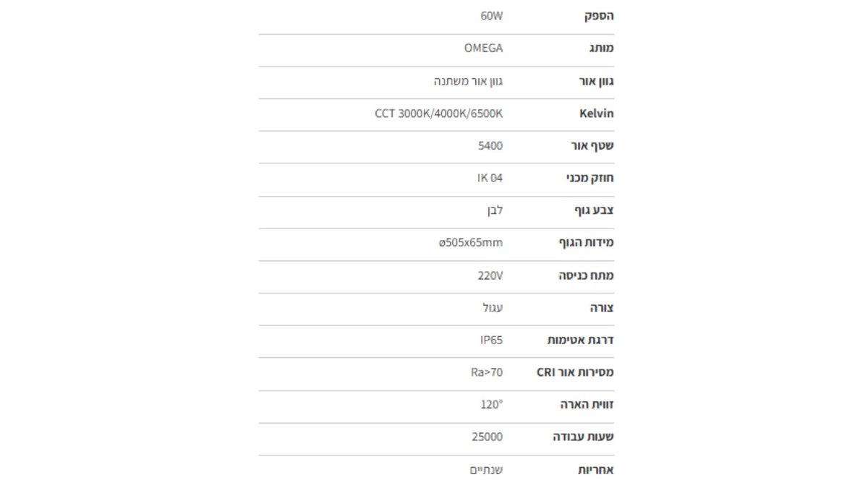The height and width of the screenshot is (488, 868).
Task: Click the 60W power value
Action: pos(491,16)
